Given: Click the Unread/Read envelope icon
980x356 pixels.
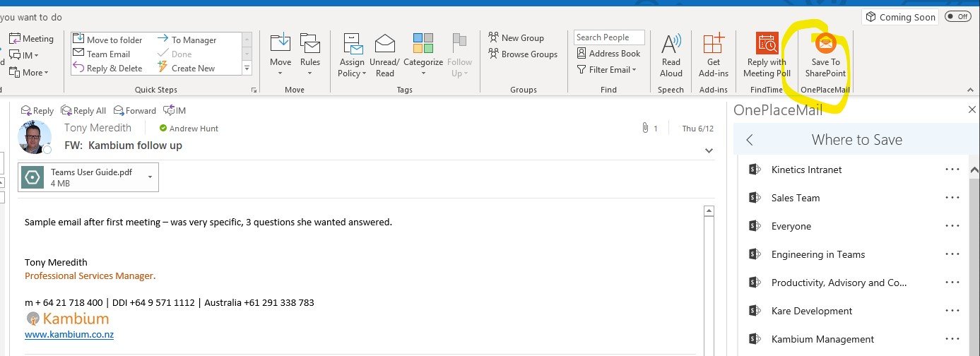Looking at the screenshot, I should pyautogui.click(x=384, y=44).
